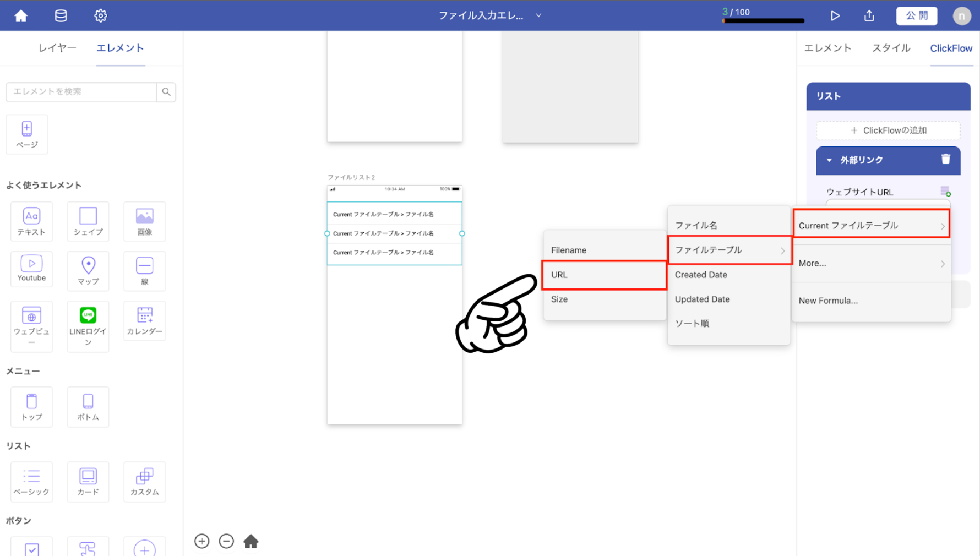Viewport: 980px width, 556px height.
Task: Click the リスト panel header
Action: pyautogui.click(x=888, y=96)
